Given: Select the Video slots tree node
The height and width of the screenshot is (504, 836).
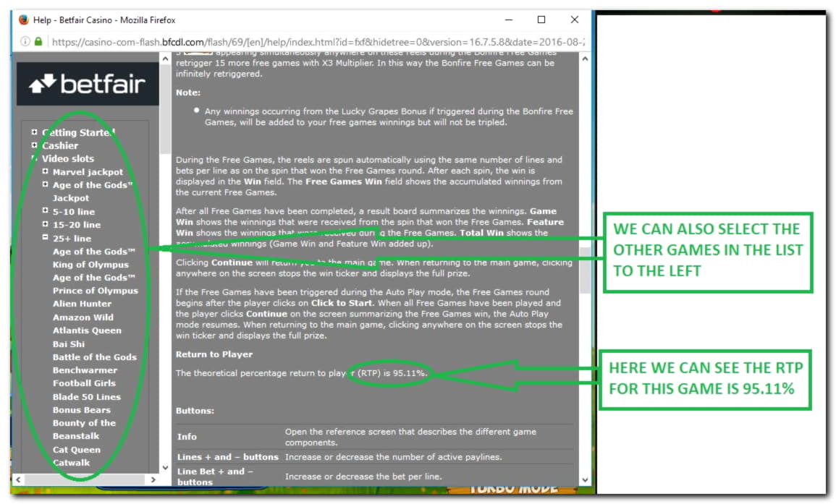Looking at the screenshot, I should click(68, 159).
